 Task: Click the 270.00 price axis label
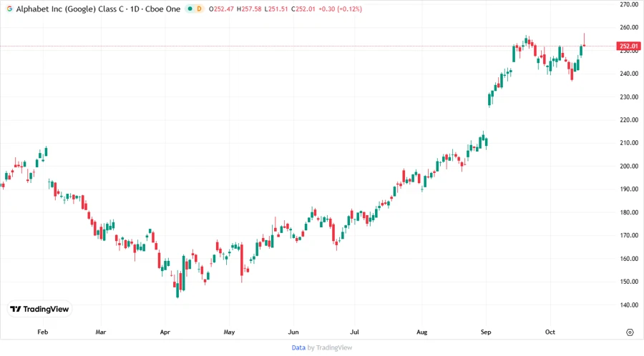(629, 4)
